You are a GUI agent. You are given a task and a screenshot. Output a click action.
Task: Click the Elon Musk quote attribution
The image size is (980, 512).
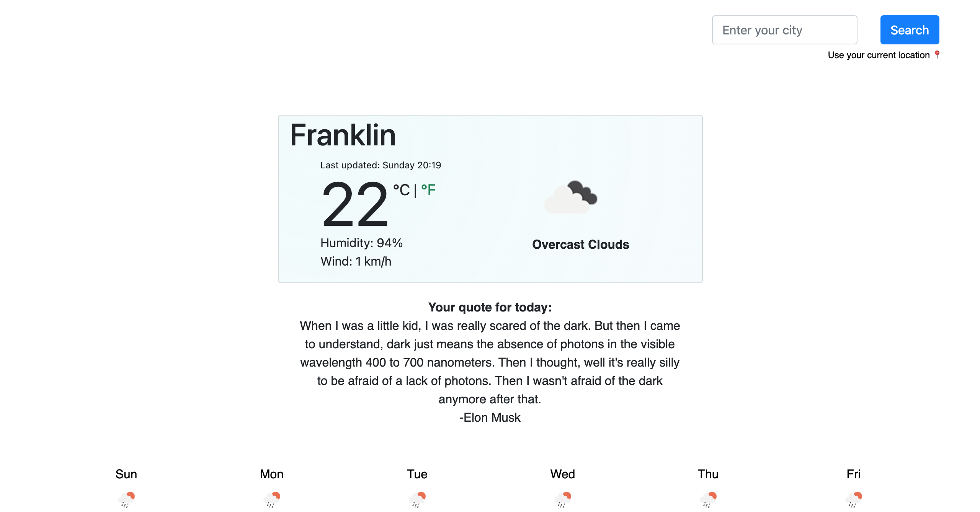(x=490, y=417)
